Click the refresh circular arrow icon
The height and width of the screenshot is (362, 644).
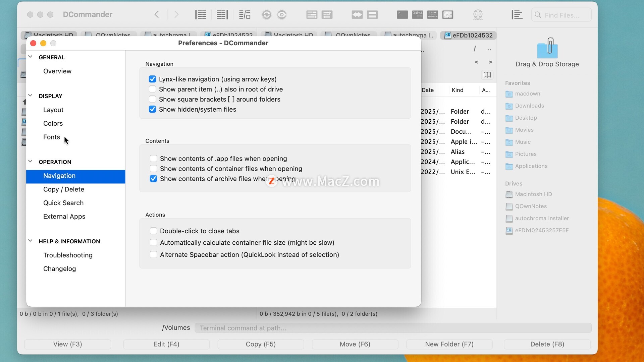pyautogui.click(x=267, y=15)
